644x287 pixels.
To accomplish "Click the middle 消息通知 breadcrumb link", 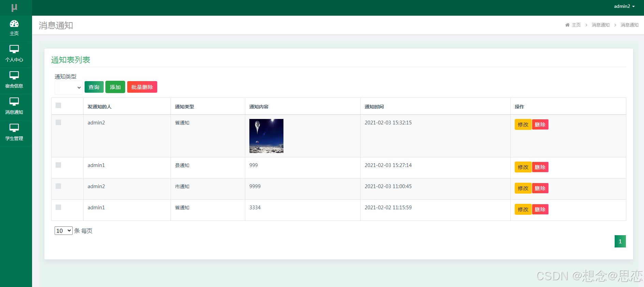I will pyautogui.click(x=600, y=25).
